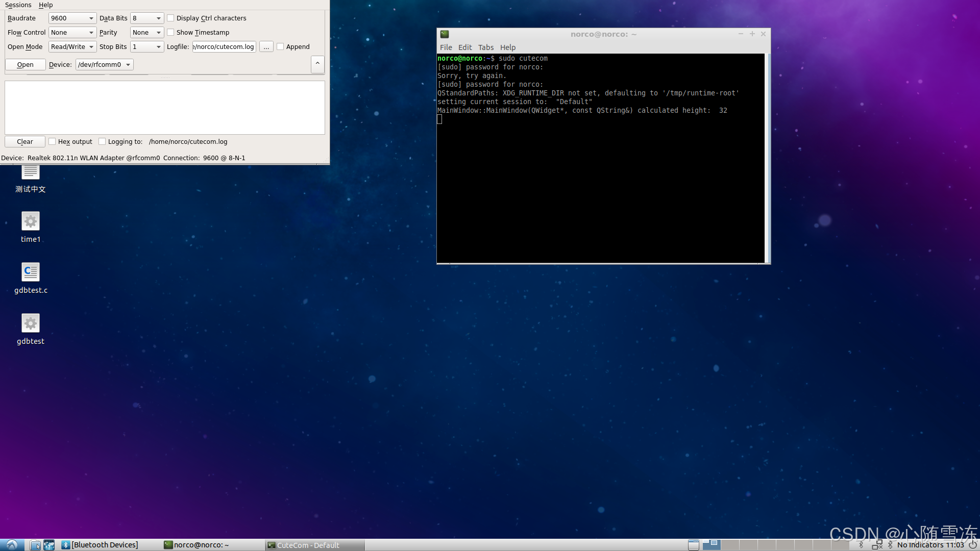Open the time1 desktop icon
The width and height of the screenshot is (980, 551).
click(x=31, y=221)
